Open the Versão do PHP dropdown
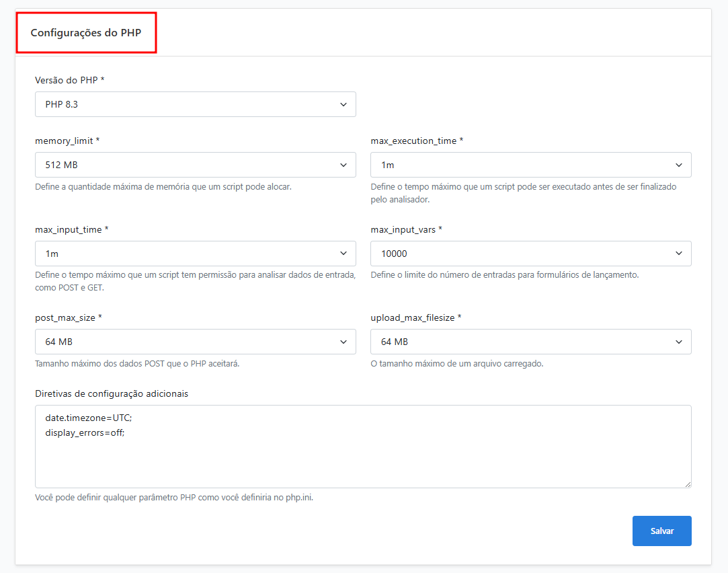Image resolution: width=728 pixels, height=573 pixels. coord(195,104)
